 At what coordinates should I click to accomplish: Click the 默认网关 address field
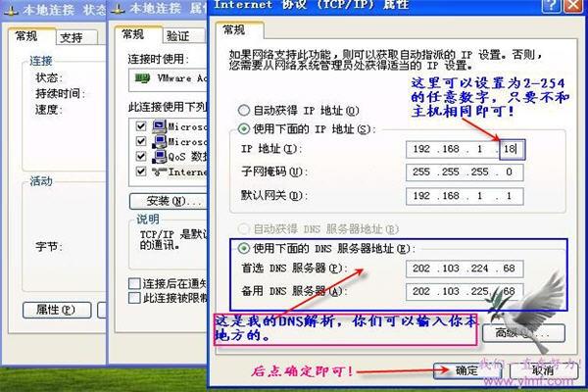point(465,196)
